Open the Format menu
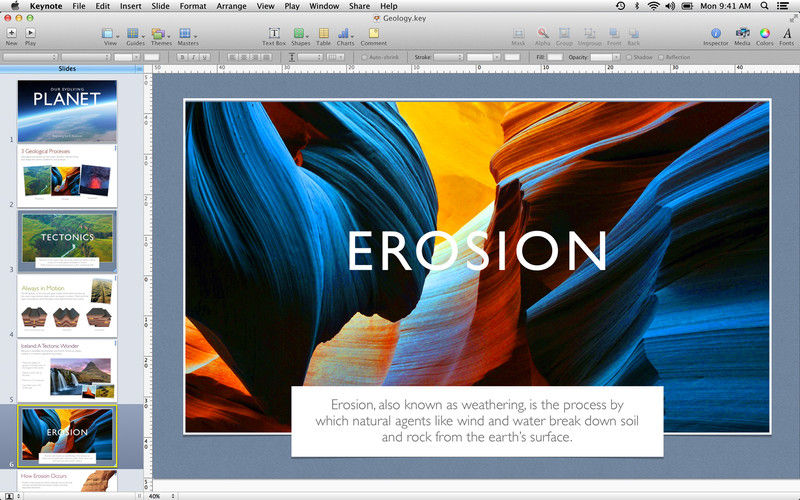 tap(193, 6)
